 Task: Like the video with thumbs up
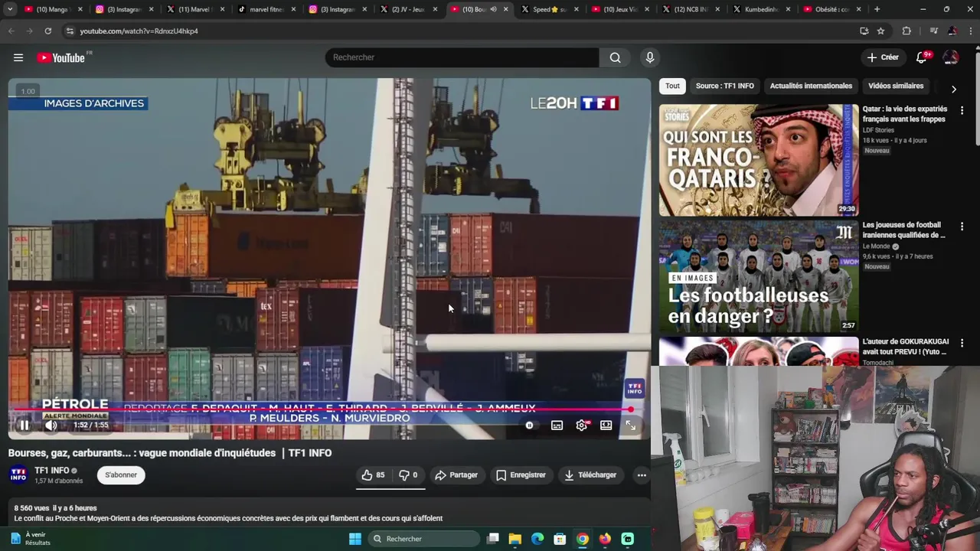coord(374,475)
